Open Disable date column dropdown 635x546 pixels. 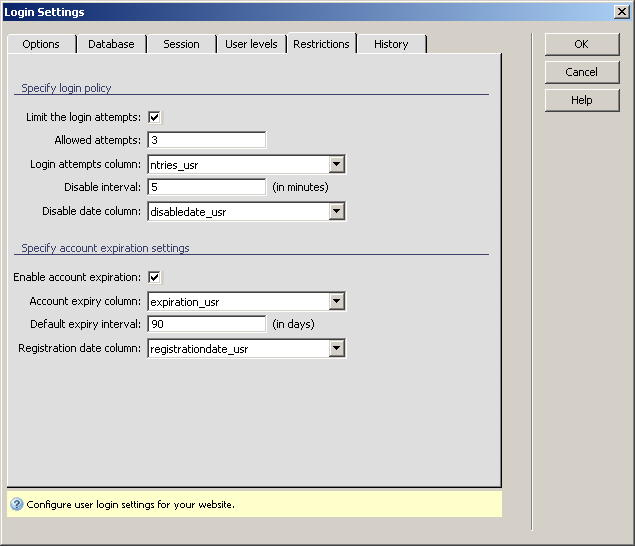pyautogui.click(x=337, y=211)
